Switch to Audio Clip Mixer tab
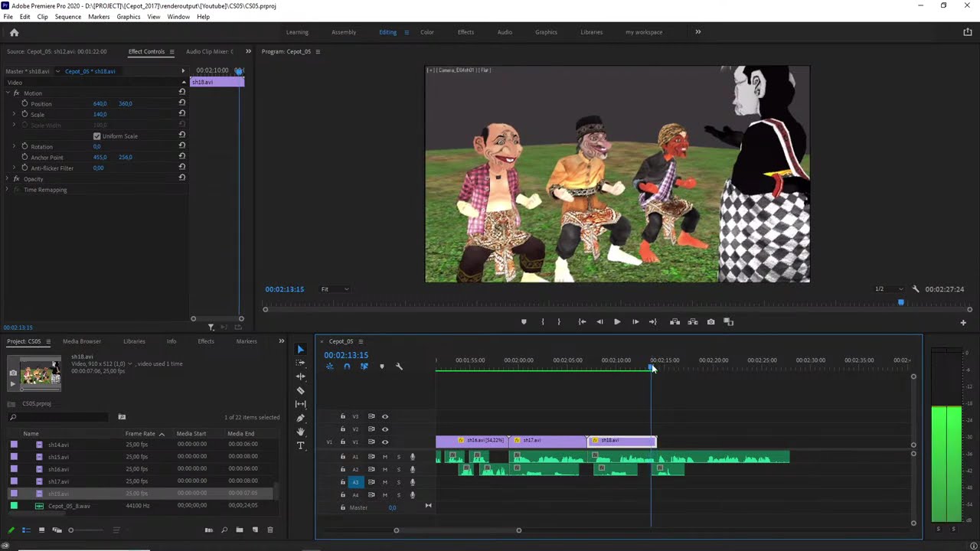The width and height of the screenshot is (980, 551). [x=209, y=51]
